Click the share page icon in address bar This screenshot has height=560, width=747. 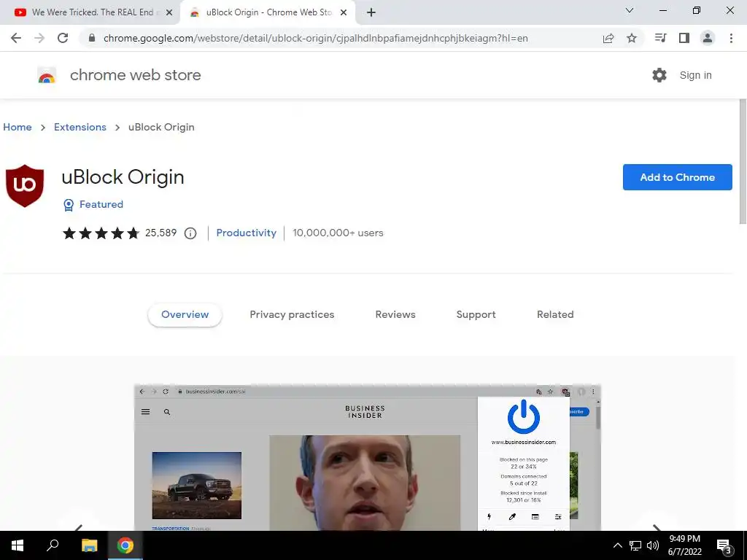[x=608, y=38]
